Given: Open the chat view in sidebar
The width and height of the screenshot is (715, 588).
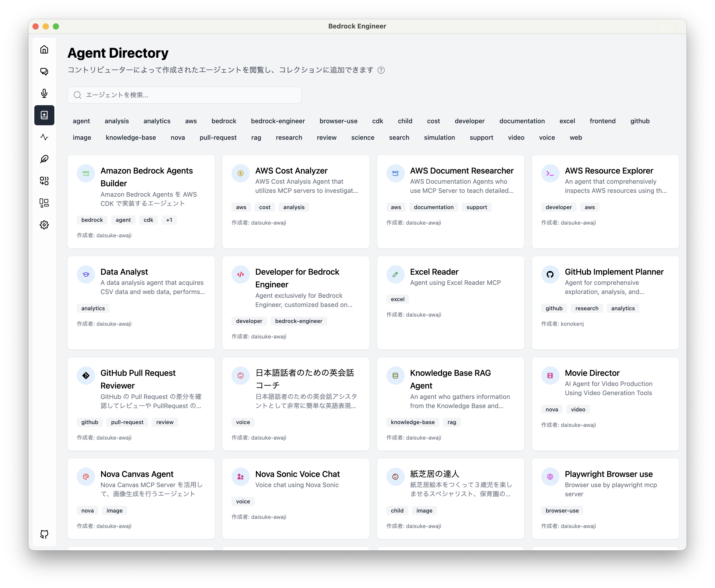Looking at the screenshot, I should (44, 71).
